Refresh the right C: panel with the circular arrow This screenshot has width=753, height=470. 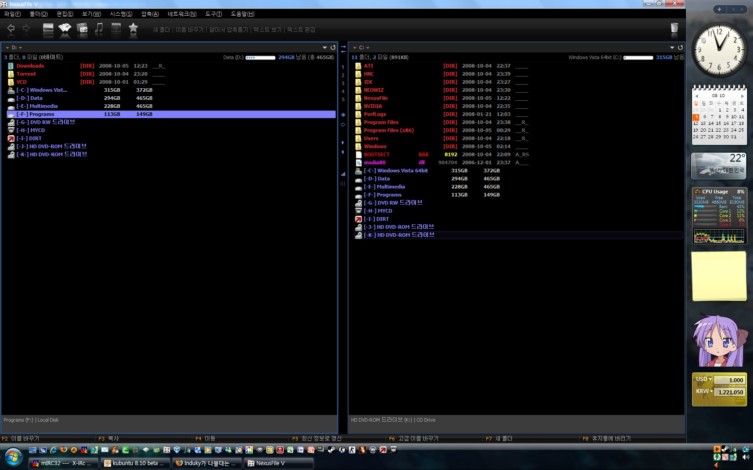click(x=680, y=48)
